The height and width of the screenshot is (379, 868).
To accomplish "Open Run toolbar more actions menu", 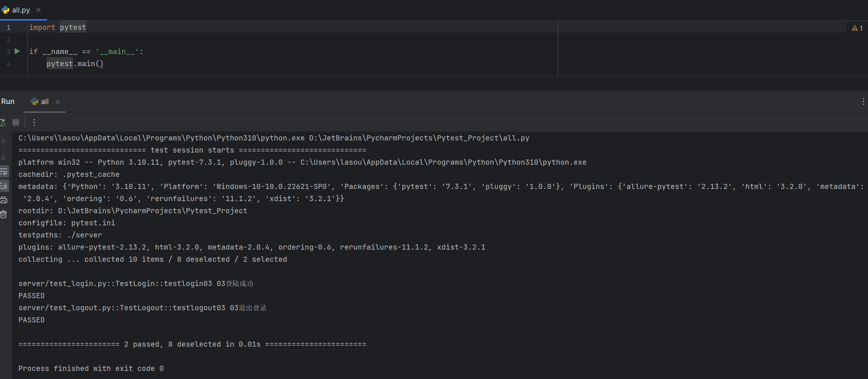I will click(34, 122).
